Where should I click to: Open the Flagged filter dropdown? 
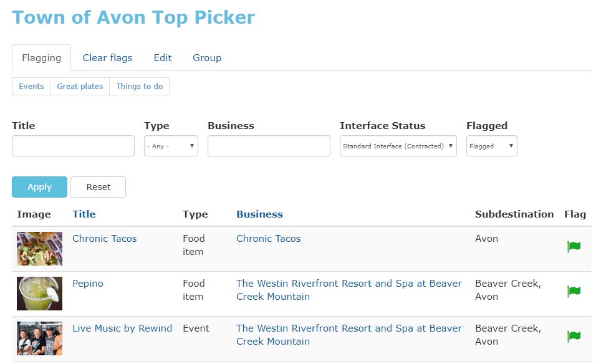click(x=491, y=146)
